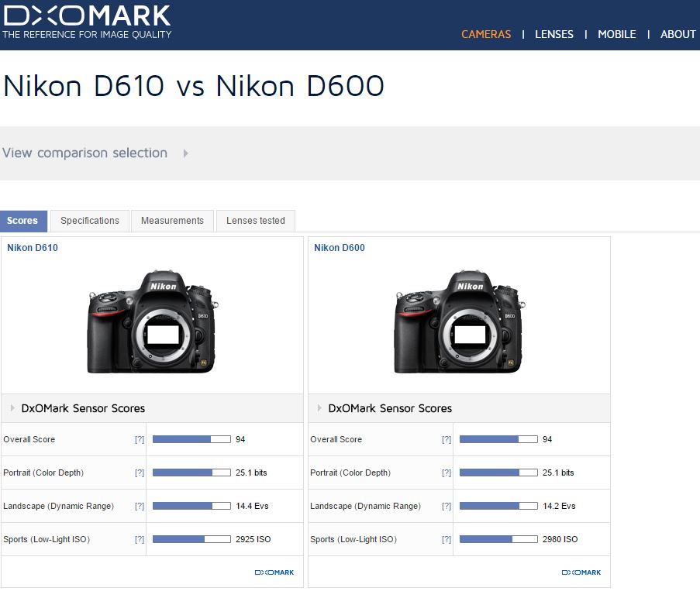This screenshot has height=598, width=700.
Task: Click D610 Portrait Color Depth bar
Action: [191, 473]
